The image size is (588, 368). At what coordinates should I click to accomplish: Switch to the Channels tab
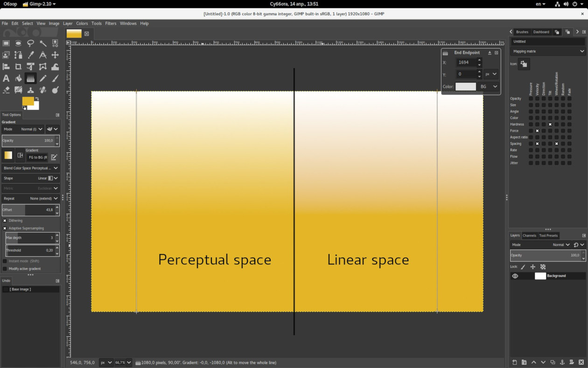pos(530,235)
